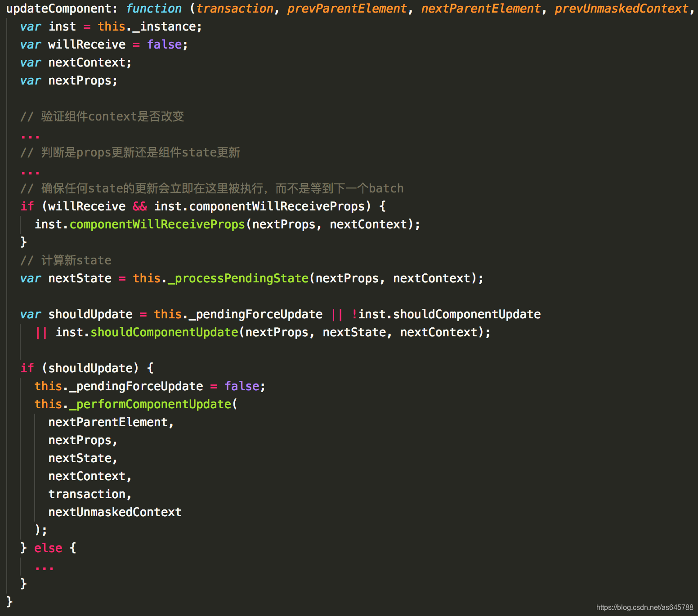This screenshot has width=698, height=616.
Task: Click the else keyword near the bottom
Action: click(48, 548)
